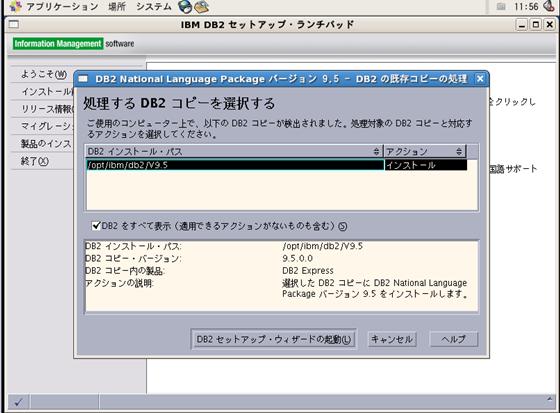The width and height of the screenshot is (560, 413).
Task: Click the ヘルプ button
Action: 454,339
